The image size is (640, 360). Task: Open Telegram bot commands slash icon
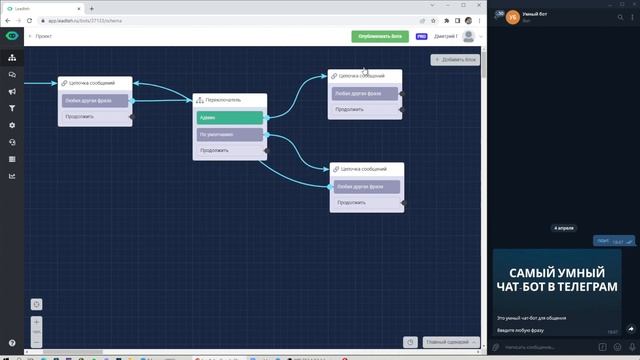point(602,347)
